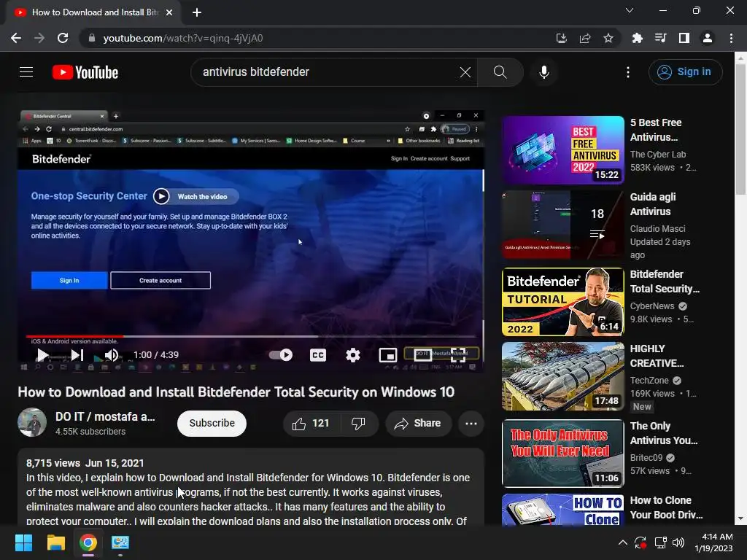Image resolution: width=747 pixels, height=560 pixels.
Task: Click Chrome icon in taskbar
Action: tap(88, 542)
